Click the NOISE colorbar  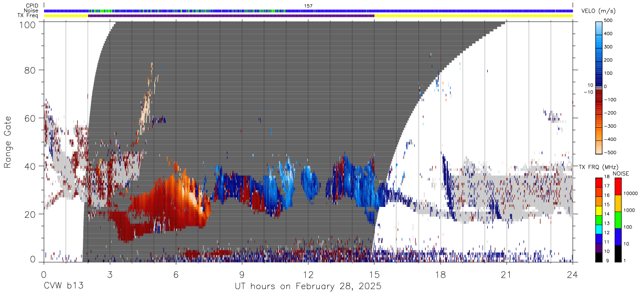(x=618, y=220)
